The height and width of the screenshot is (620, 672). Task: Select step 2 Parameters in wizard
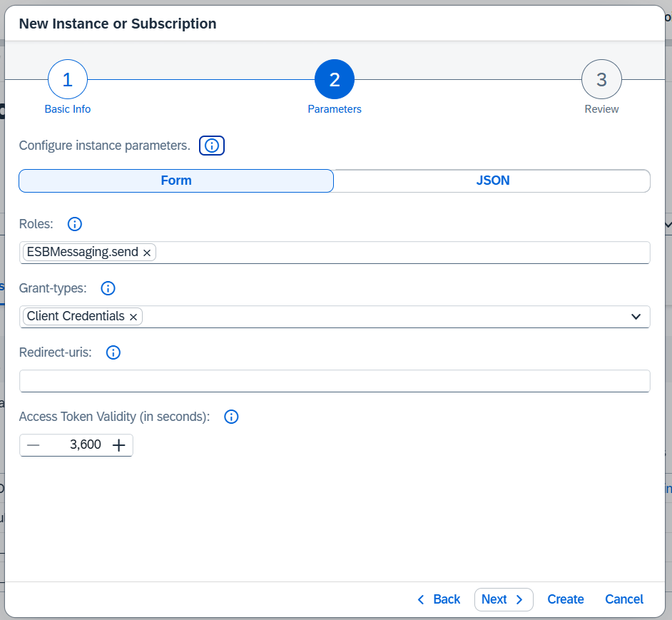[x=335, y=80]
